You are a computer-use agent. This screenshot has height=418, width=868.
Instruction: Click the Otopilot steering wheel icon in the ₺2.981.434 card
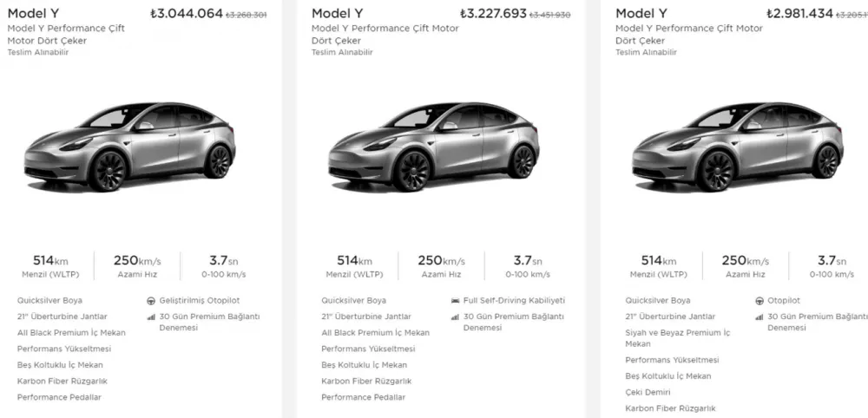[x=759, y=300]
